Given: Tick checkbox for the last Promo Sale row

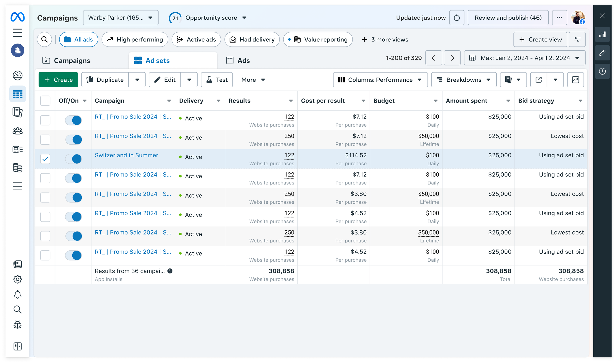Looking at the screenshot, I should 45,255.
